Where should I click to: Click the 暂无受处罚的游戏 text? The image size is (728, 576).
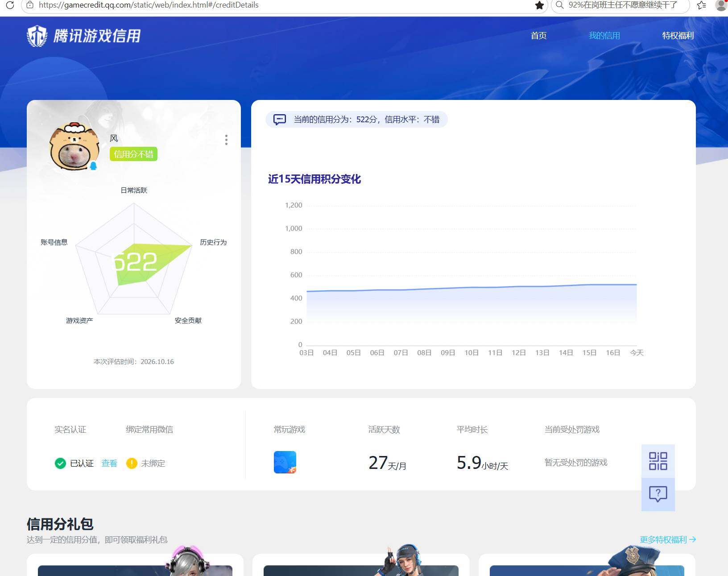pos(576,463)
